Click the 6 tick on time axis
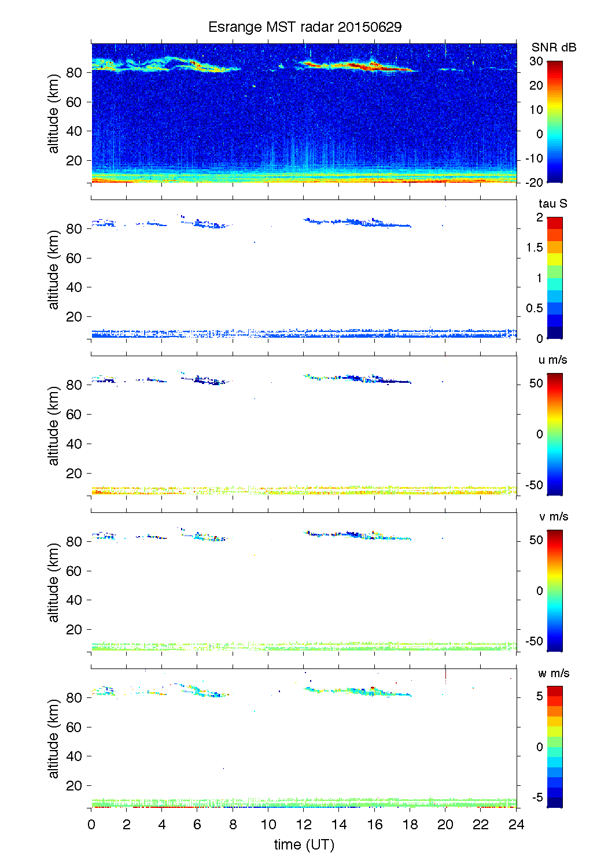Screen dimensions: 608x868 (197, 825)
